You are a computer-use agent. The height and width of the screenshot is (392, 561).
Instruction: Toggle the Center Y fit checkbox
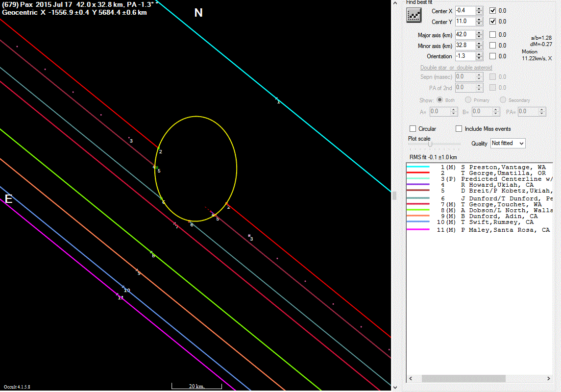point(493,22)
